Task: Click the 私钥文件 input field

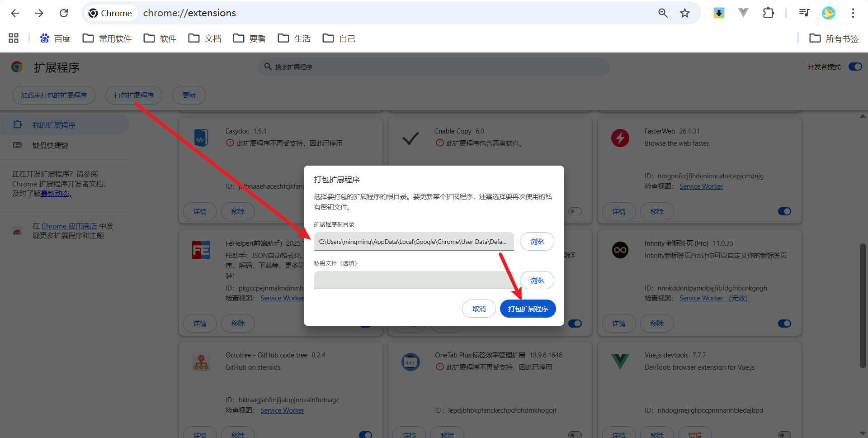Action: click(414, 280)
